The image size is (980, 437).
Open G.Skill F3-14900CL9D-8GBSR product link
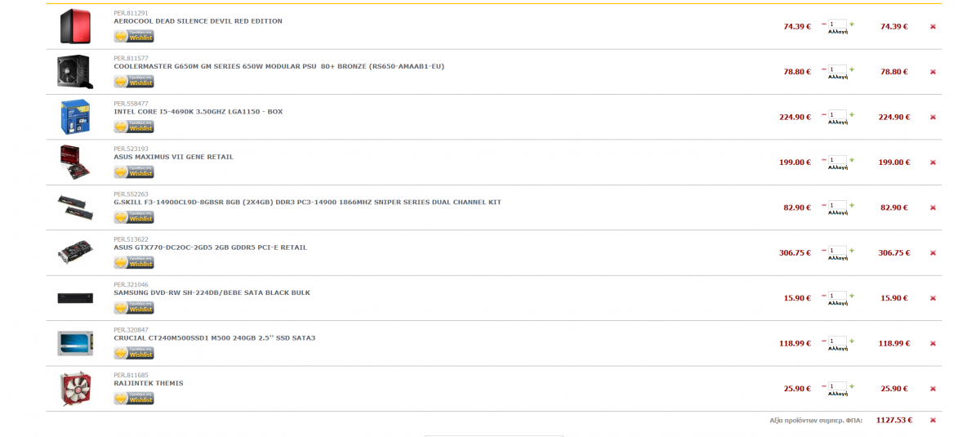[308, 202]
